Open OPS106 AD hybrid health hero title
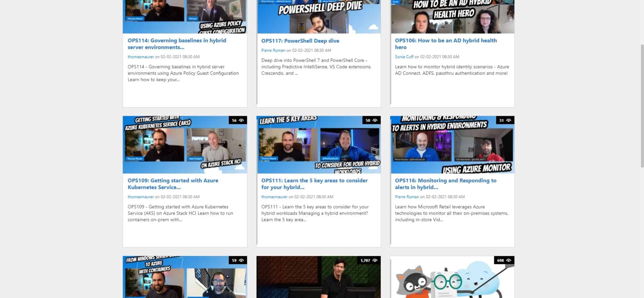Screen dimensions: 644x298 pyautogui.click(x=446, y=44)
